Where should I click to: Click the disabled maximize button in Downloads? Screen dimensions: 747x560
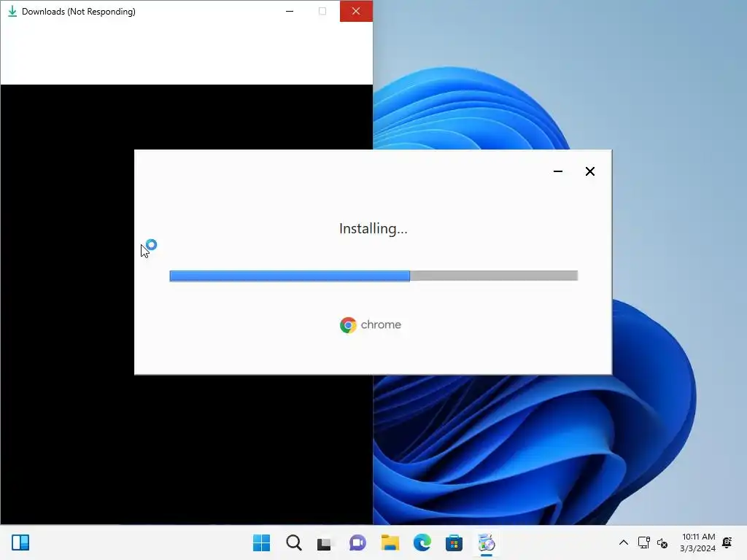pyautogui.click(x=322, y=11)
